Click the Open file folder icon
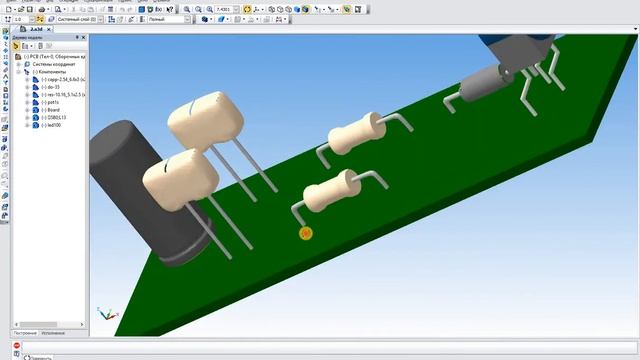Image resolution: width=640 pixels, height=360 pixels. (21, 9)
